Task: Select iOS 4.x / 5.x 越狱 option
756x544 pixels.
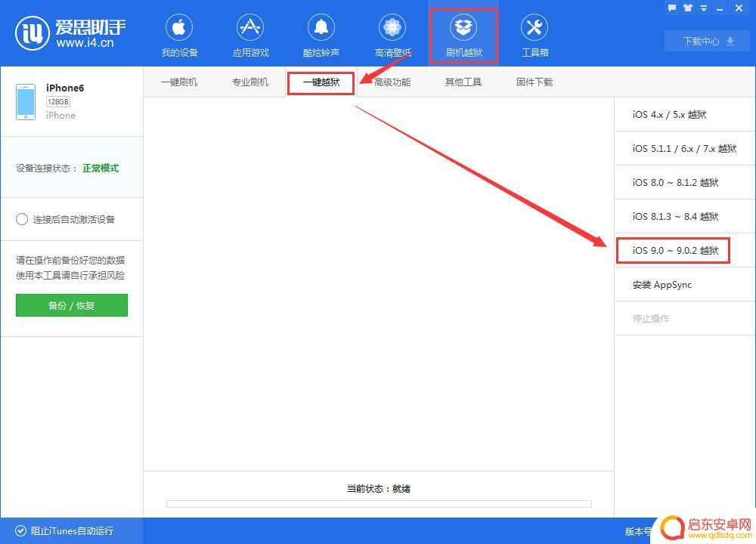Action: click(x=685, y=115)
